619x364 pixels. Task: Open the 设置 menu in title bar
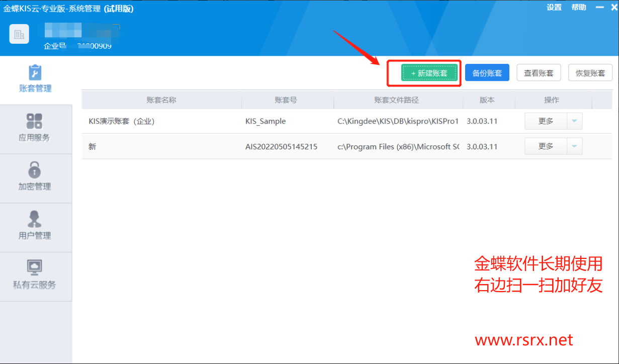[x=554, y=8]
